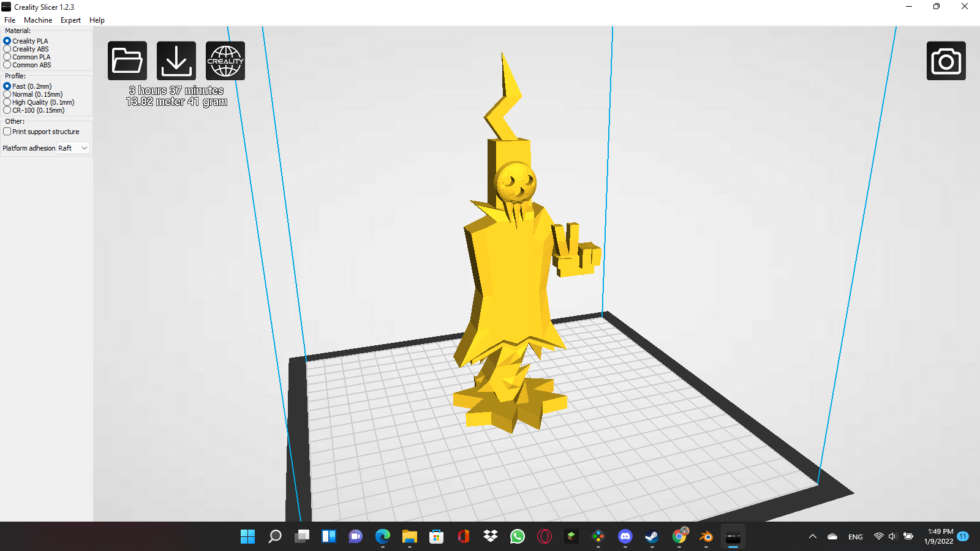Viewport: 980px width, 551px height.
Task: Open the Minecraft block icon on the taskbar
Action: point(571,537)
